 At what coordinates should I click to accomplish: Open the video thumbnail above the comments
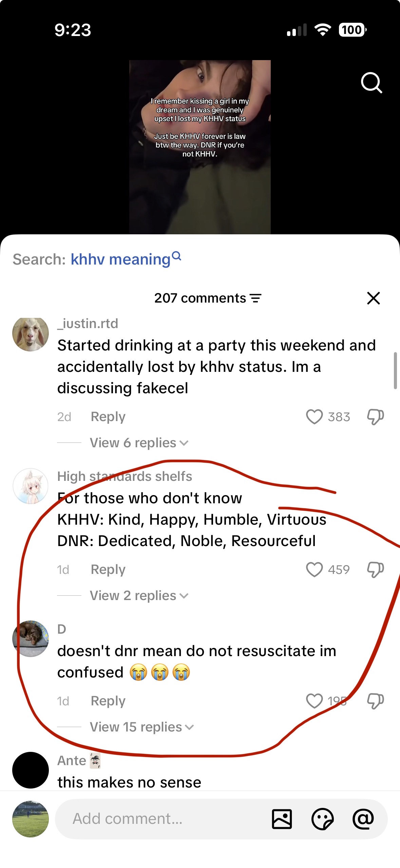pyautogui.click(x=200, y=147)
